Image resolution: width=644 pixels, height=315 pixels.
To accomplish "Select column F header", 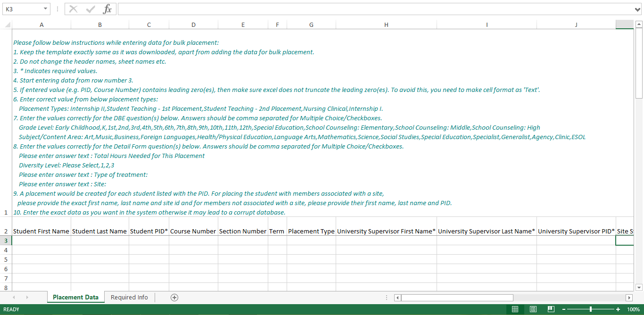I will point(277,25).
